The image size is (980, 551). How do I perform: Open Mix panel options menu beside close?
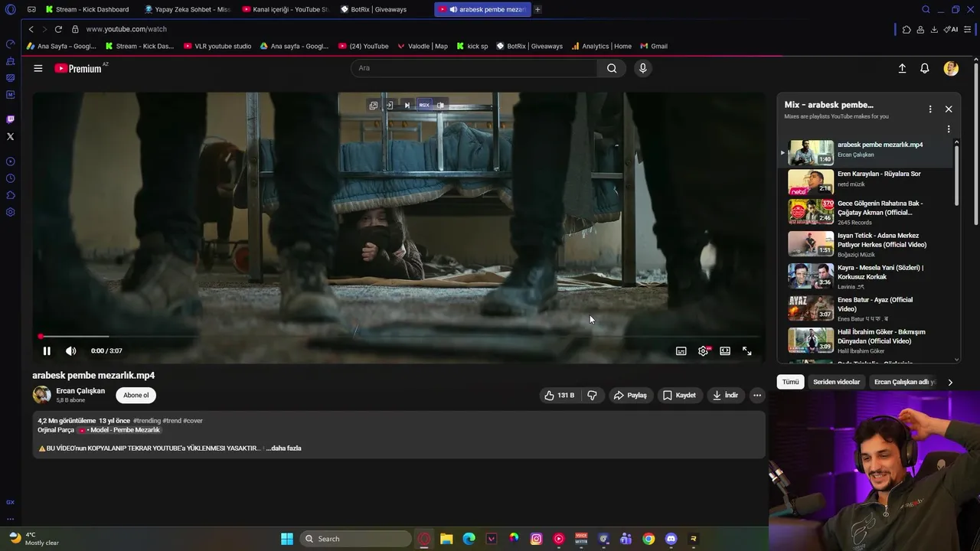[x=930, y=109]
